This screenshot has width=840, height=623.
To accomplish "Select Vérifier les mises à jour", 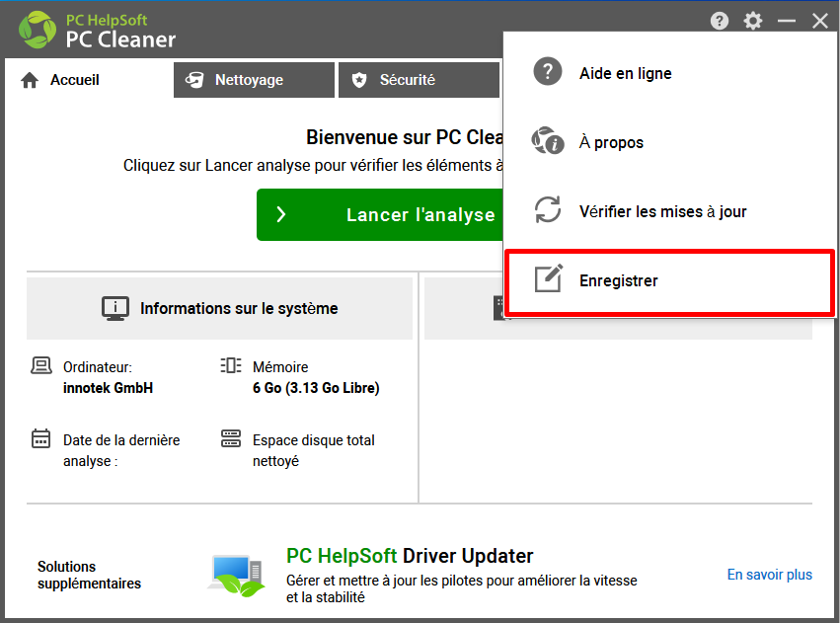I will pos(669,211).
